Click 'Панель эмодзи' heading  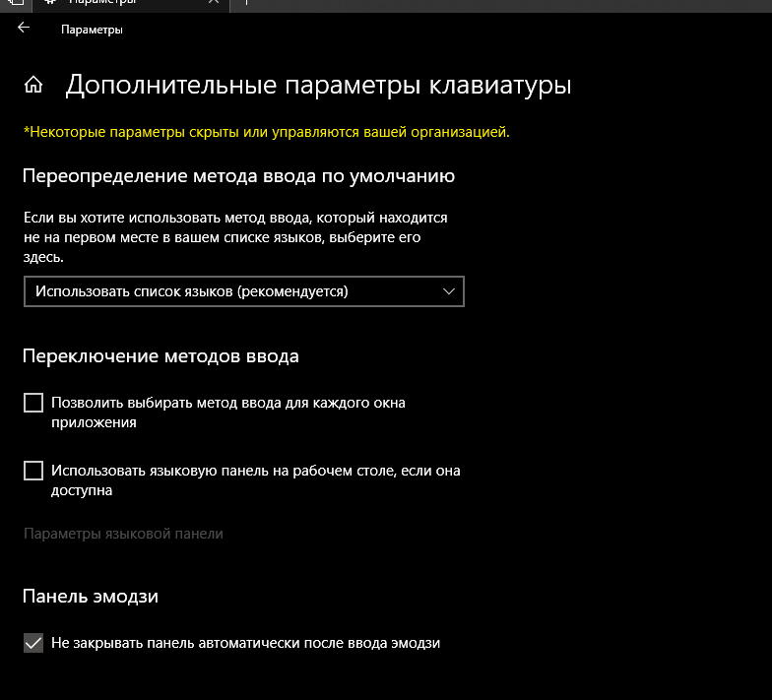click(x=91, y=597)
